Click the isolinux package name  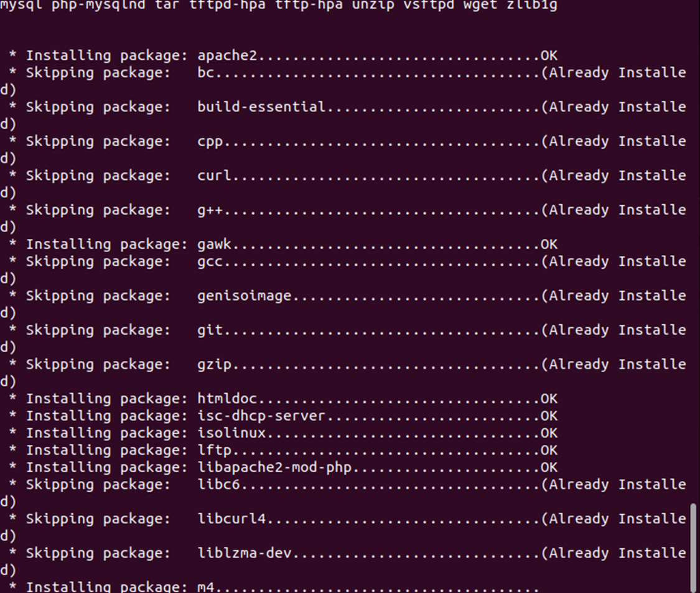tap(231, 433)
